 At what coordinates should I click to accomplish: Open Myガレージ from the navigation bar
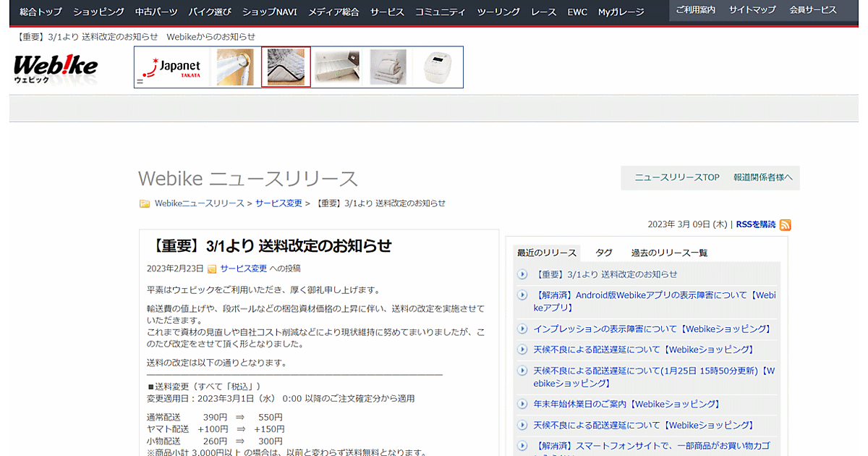pos(620,12)
